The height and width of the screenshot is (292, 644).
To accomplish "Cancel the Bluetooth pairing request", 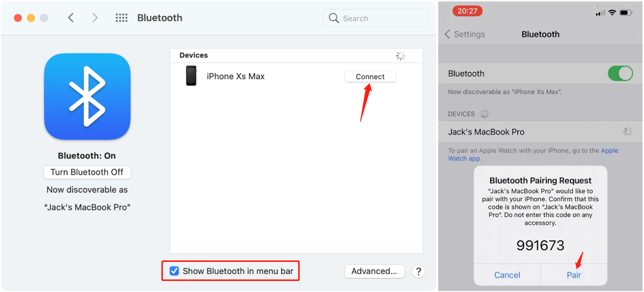I will point(507,275).
